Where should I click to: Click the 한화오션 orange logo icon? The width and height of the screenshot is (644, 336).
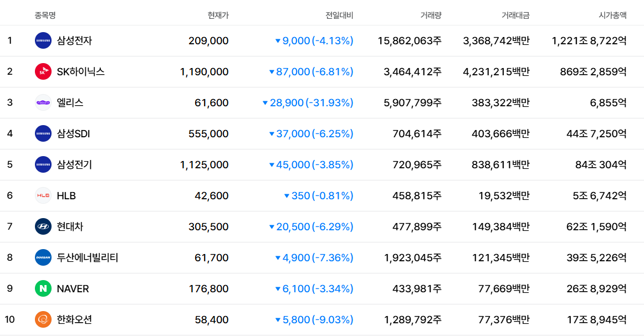point(43,319)
